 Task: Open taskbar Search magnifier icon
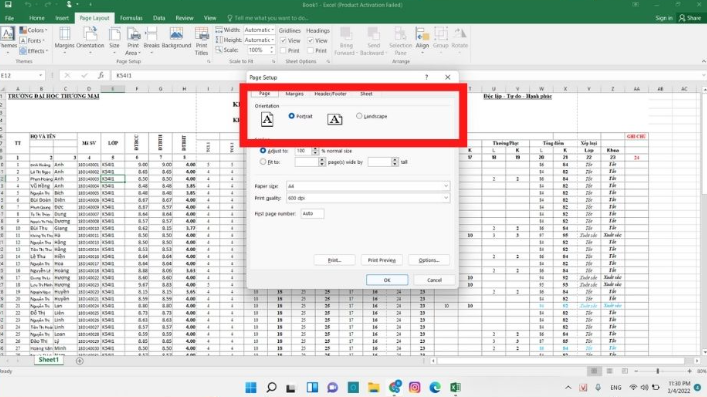pos(271,387)
